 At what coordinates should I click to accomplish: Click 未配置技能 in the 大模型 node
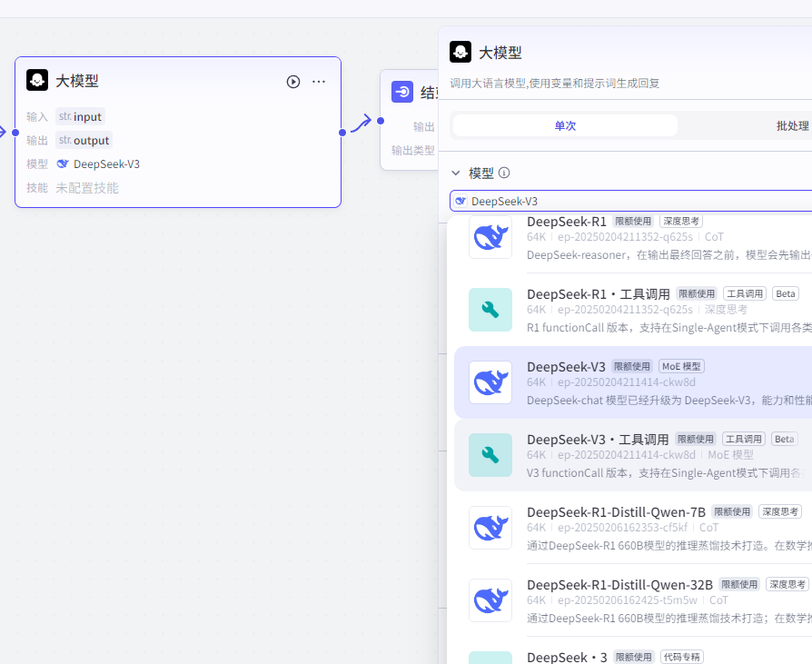(87, 188)
